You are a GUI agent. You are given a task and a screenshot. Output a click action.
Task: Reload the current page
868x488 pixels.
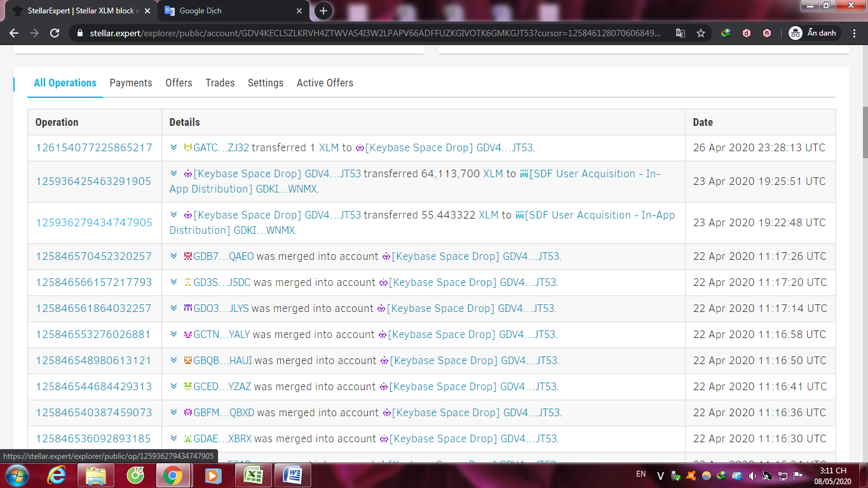[55, 33]
